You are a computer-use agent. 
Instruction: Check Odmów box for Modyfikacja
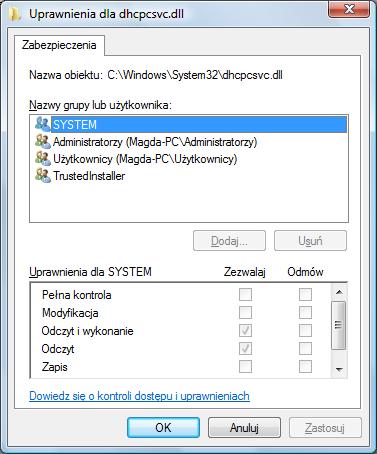(305, 313)
